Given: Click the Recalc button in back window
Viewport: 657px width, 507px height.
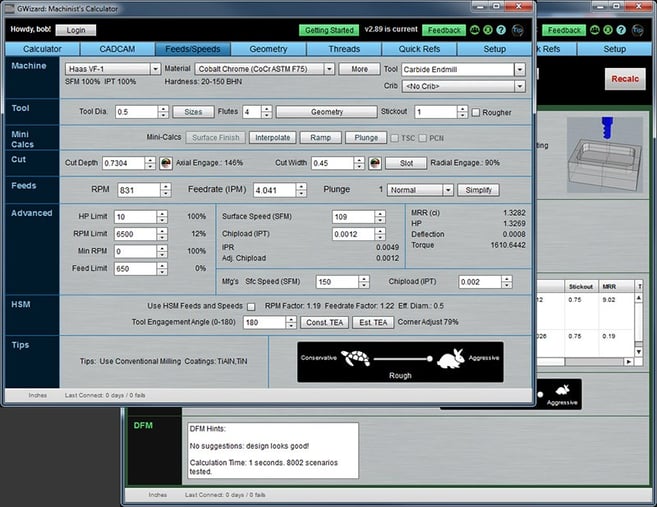Looking at the screenshot, I should pos(625,79).
